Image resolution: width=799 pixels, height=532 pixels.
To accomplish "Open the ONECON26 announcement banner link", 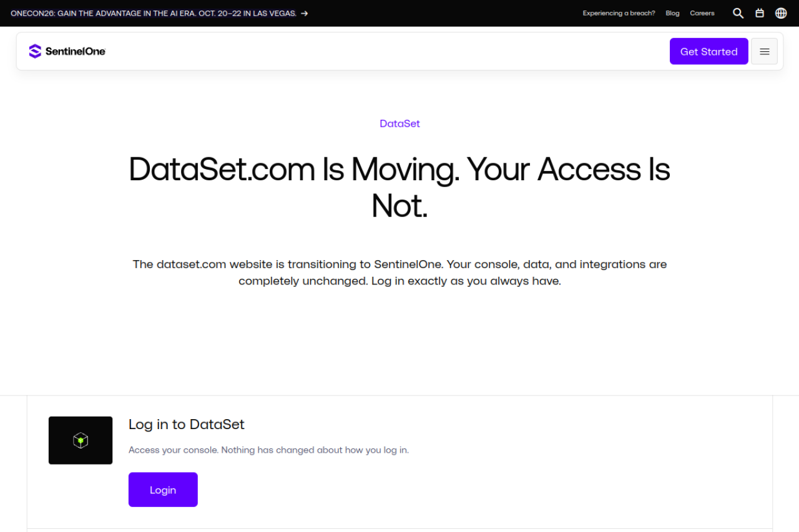I will (154, 13).
